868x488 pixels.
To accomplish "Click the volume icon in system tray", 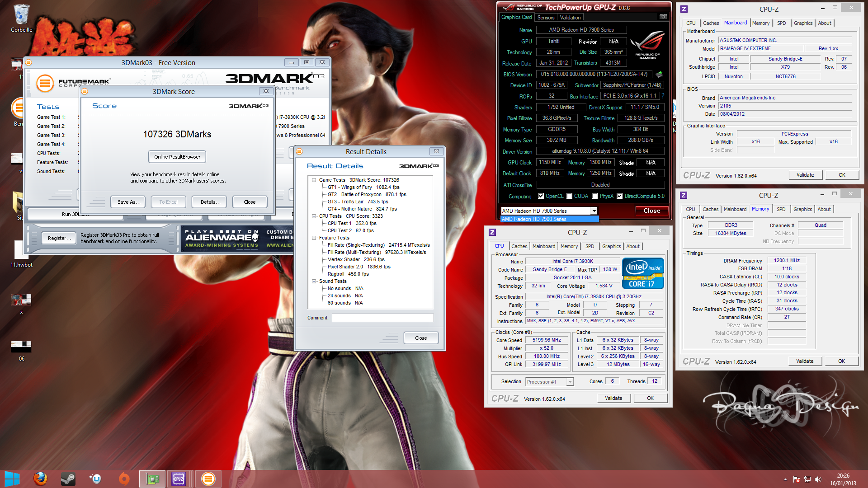I will pyautogui.click(x=818, y=479).
